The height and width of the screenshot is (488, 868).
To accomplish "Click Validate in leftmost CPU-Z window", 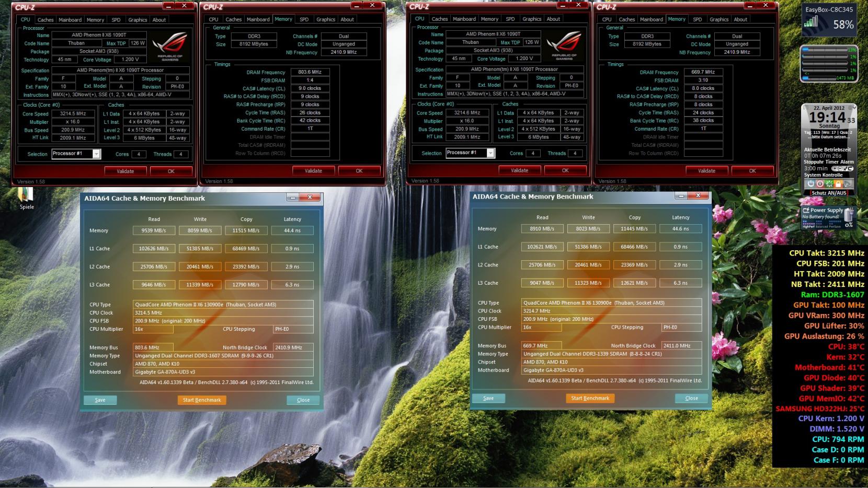I will click(x=125, y=171).
